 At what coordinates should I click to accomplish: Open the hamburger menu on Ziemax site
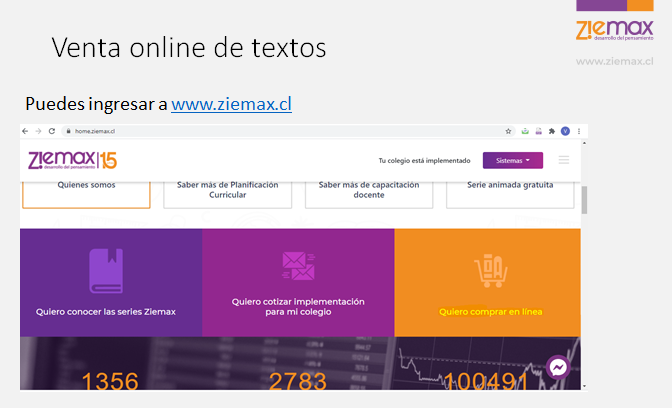564,160
